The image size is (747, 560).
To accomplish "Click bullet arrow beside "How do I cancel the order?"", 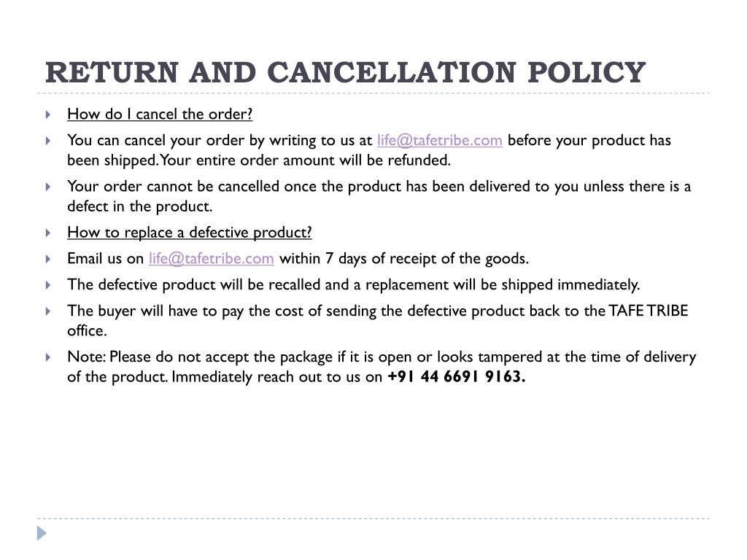I will pyautogui.click(x=48, y=114).
